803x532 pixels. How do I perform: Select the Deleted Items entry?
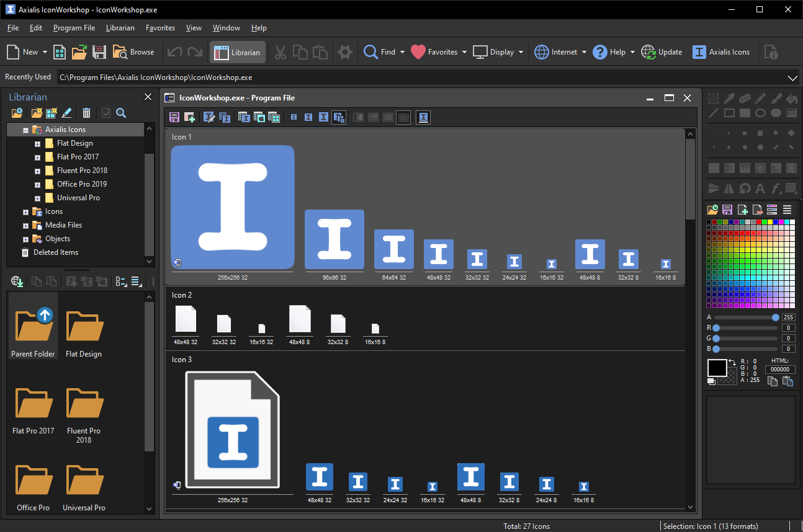[x=56, y=252]
